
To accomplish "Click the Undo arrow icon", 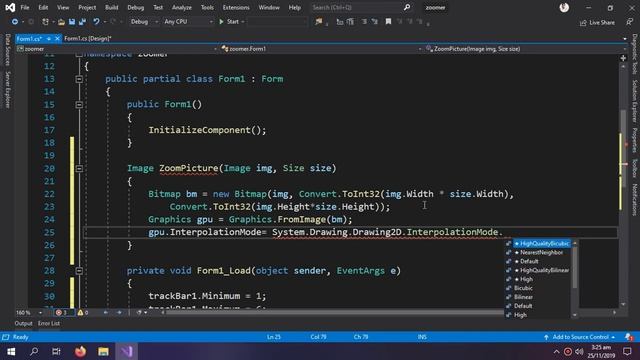I will (x=96, y=22).
